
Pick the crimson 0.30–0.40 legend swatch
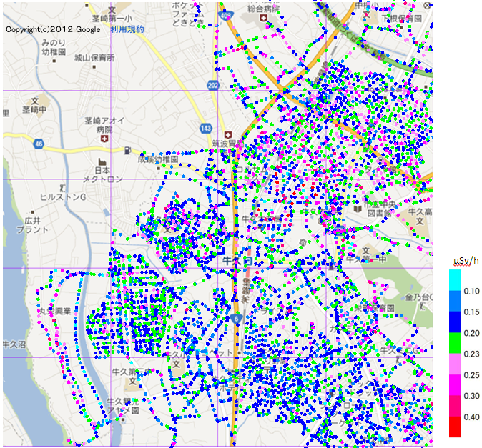pos(455,406)
